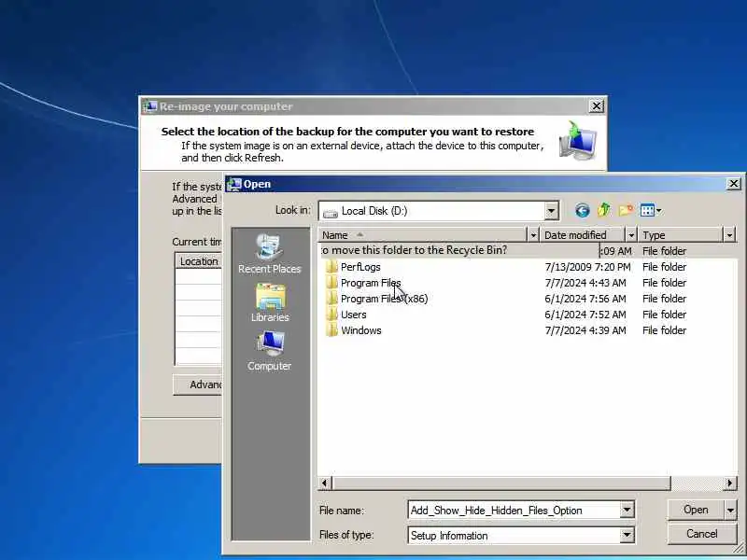Viewport: 747px width, 560px height.
Task: Select the Program Files (x86) folder name
Action: pos(384,299)
